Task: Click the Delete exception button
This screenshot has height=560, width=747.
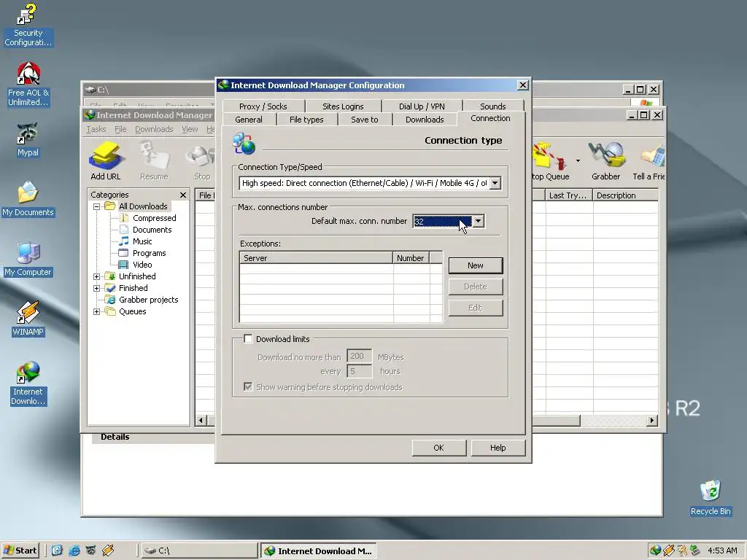Action: coord(476,287)
